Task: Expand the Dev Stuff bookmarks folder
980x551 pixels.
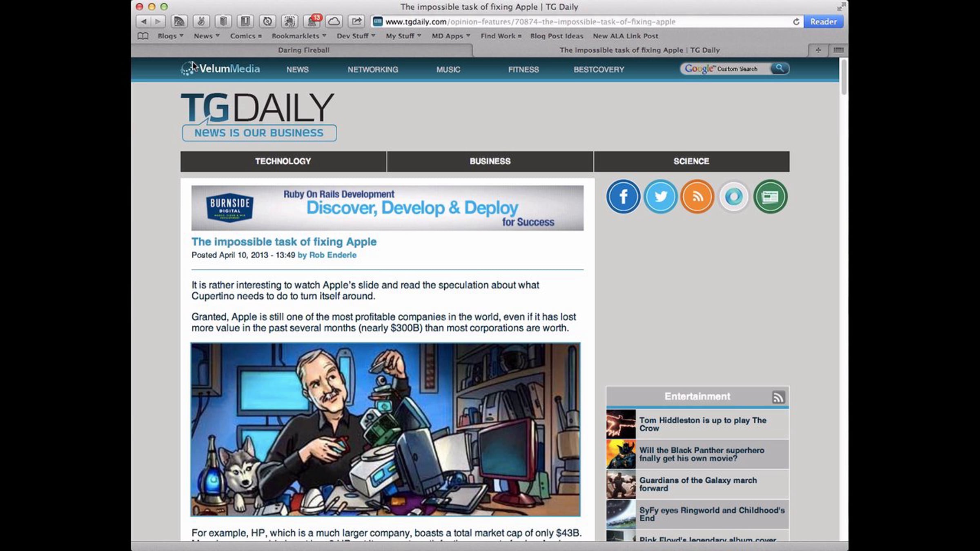Action: point(356,36)
